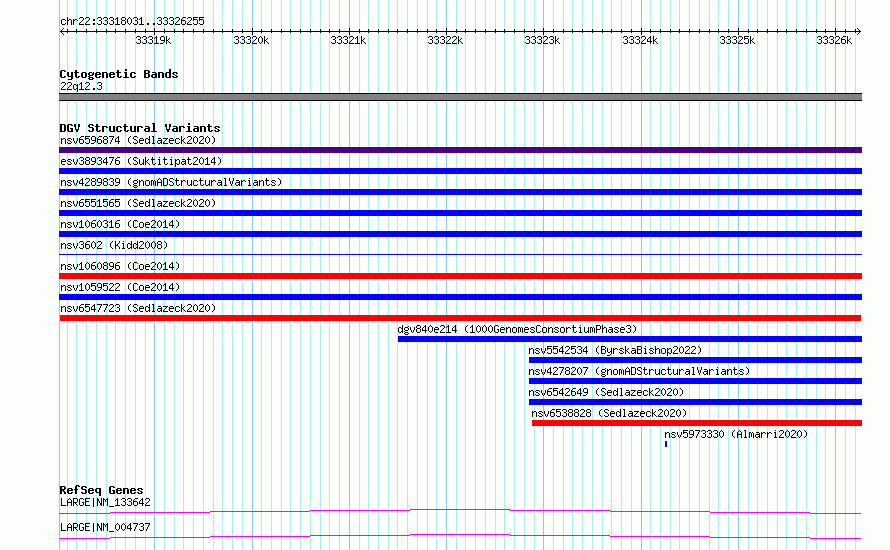Click the thin nsv3602 (Kidd2008) variant line
Viewport: 890px width, 550px height.
(460, 254)
